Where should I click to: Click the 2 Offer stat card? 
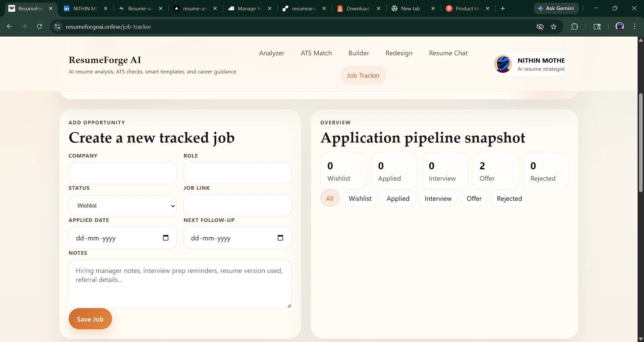pyautogui.click(x=495, y=171)
